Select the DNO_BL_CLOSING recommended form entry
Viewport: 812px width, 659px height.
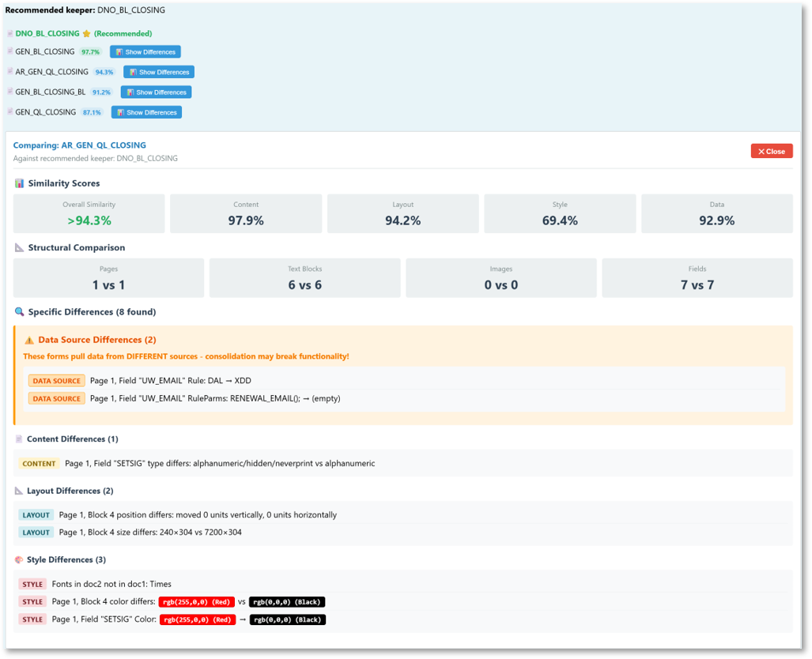47,34
